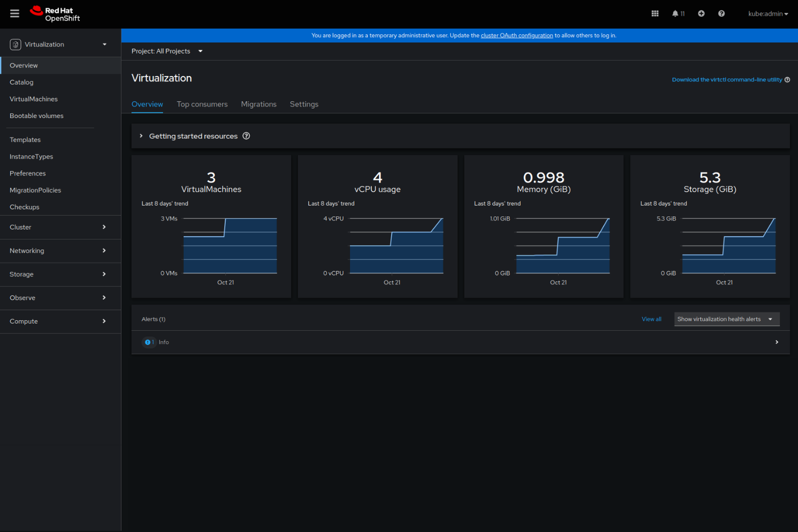Click the Red Hat OpenShift logo
Screen dimensions: 798x532
tap(54, 13)
